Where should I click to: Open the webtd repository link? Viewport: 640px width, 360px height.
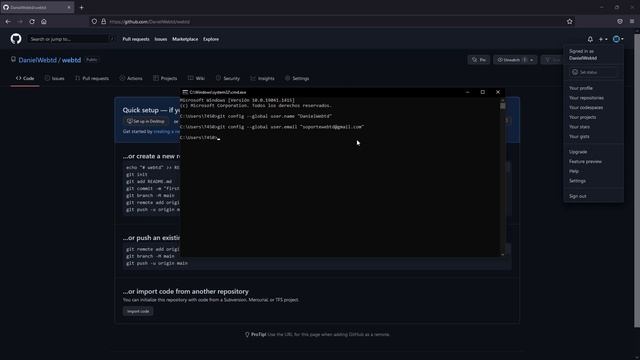click(71, 60)
